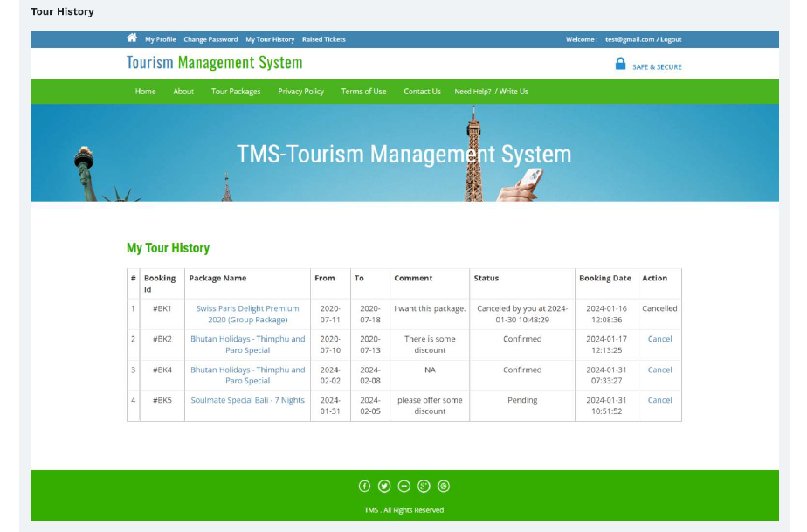Viewport: 807px width, 532px height.
Task: Click the SAFE & SECURE label
Action: point(657,67)
